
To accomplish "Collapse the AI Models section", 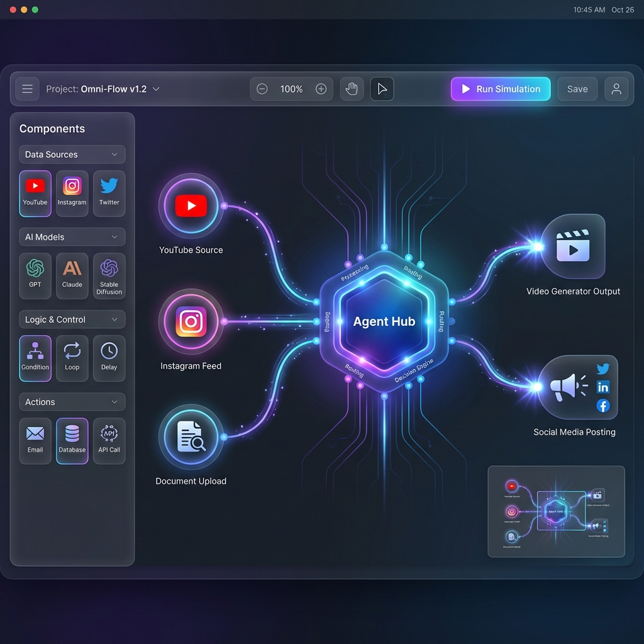I will point(72,237).
